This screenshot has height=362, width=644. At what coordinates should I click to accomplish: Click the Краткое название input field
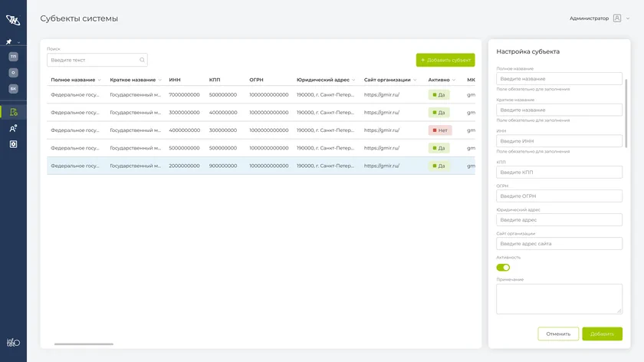click(x=559, y=110)
